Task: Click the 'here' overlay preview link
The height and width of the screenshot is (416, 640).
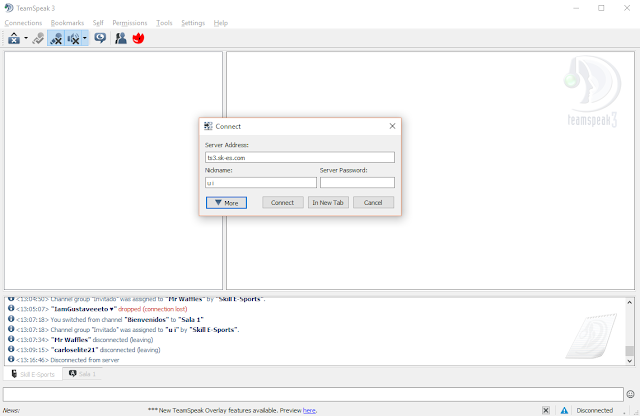Action: [309, 411]
